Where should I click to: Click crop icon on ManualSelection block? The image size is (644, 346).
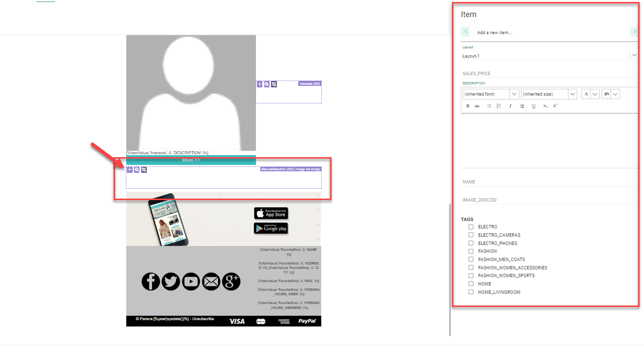[144, 169]
